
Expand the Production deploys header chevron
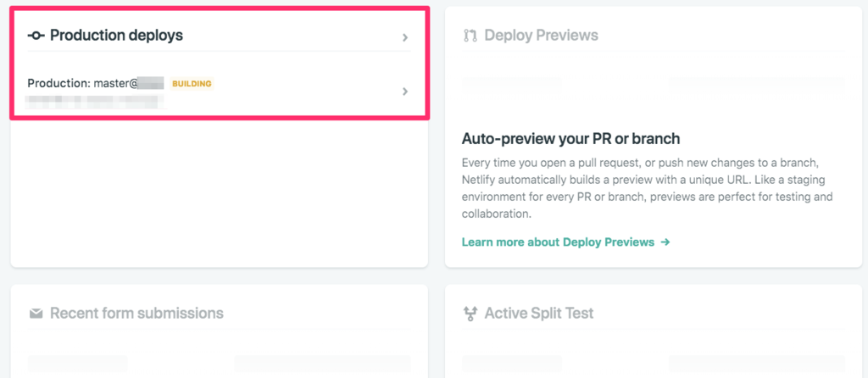(405, 37)
